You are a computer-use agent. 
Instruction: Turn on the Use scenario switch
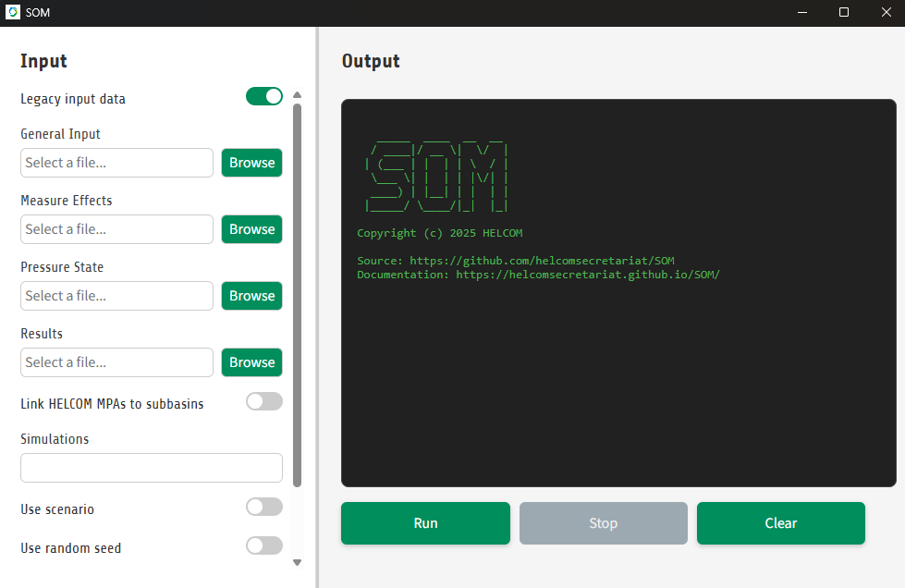coord(264,507)
